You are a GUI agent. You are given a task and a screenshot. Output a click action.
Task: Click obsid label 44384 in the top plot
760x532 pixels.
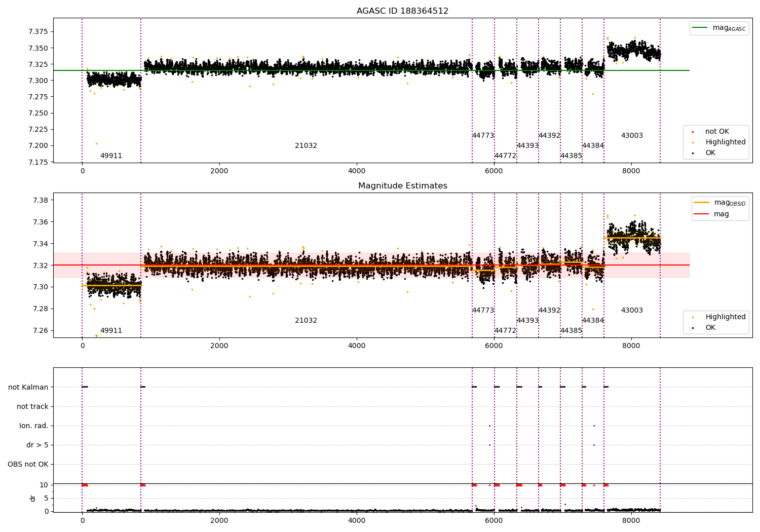click(x=593, y=146)
